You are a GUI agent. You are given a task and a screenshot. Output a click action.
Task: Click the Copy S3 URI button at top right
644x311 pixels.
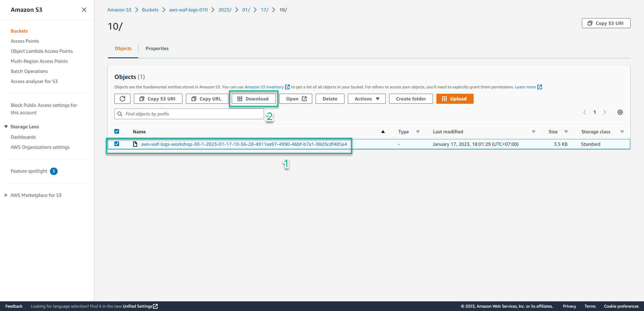pyautogui.click(x=606, y=23)
